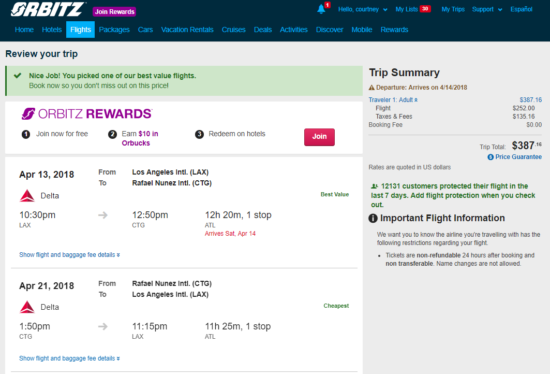This screenshot has height=374, width=550.
Task: Click the pink Join button
Action: pyautogui.click(x=319, y=137)
